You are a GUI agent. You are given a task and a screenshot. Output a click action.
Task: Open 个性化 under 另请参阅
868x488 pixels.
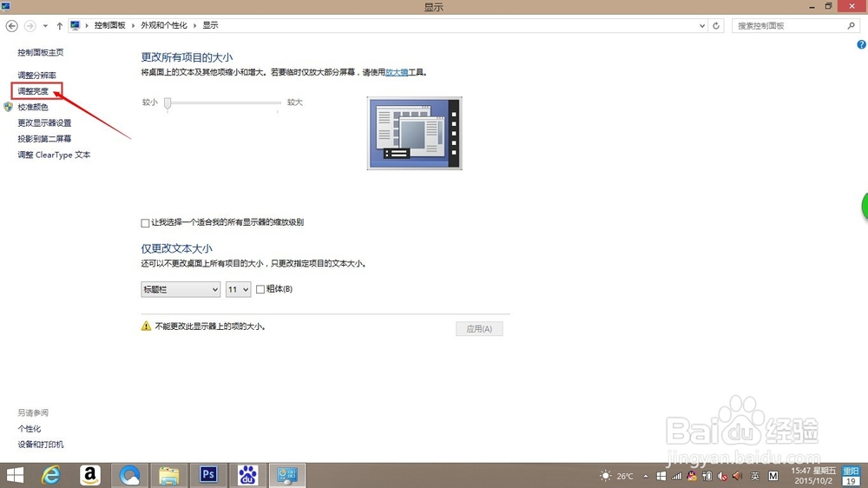pos(30,429)
